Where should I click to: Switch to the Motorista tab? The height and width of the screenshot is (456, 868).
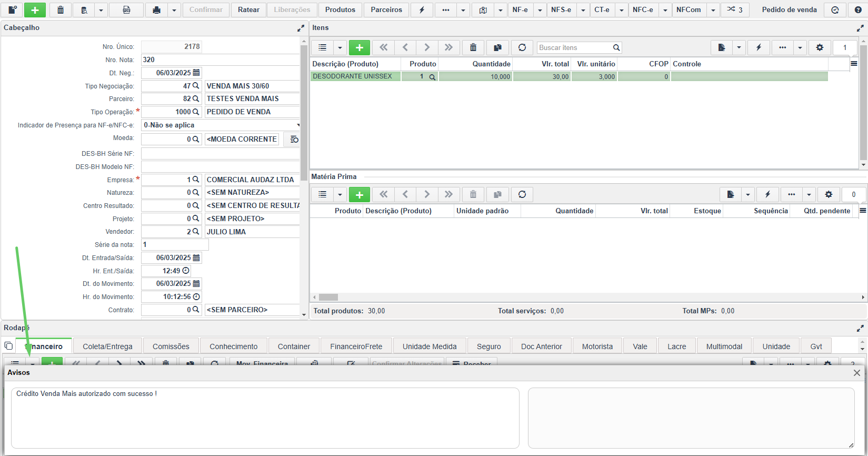pos(597,346)
